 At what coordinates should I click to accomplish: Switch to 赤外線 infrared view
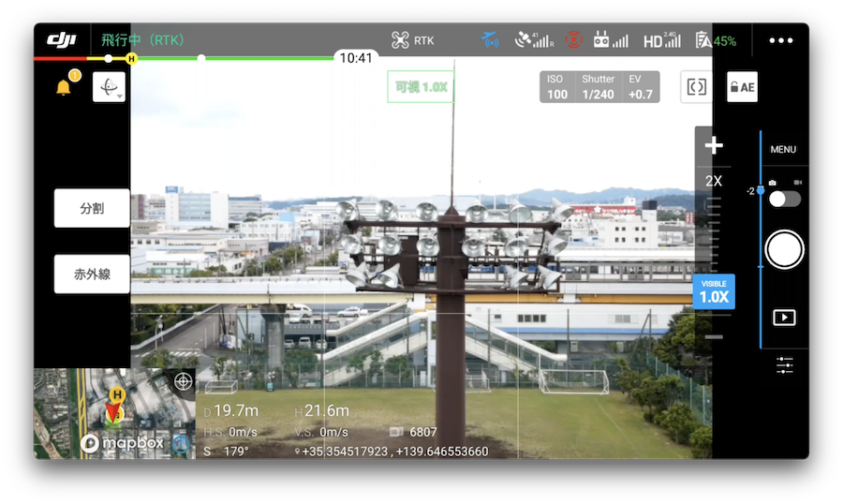pyautogui.click(x=92, y=274)
